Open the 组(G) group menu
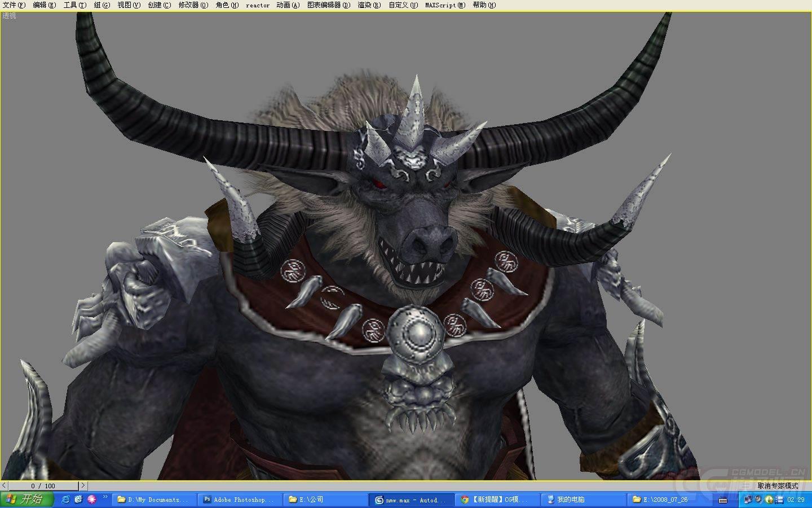This screenshot has width=812, height=508. 102,5
